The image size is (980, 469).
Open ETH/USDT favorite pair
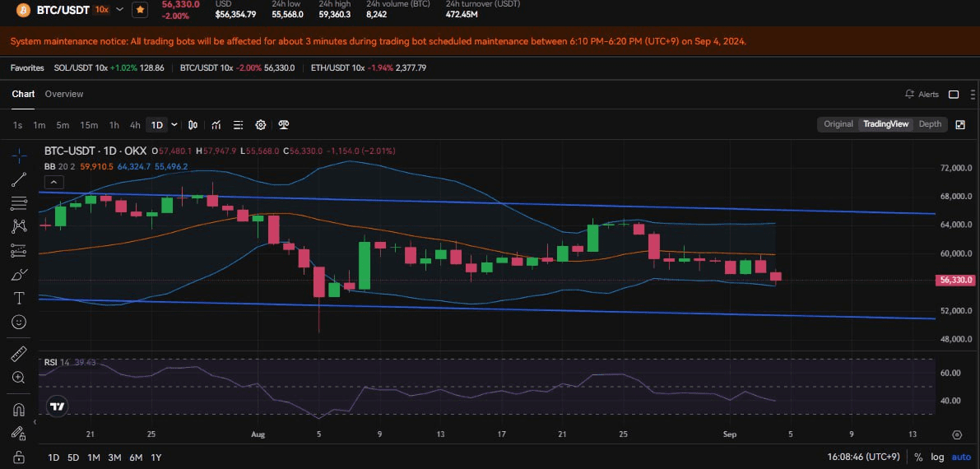pos(368,67)
